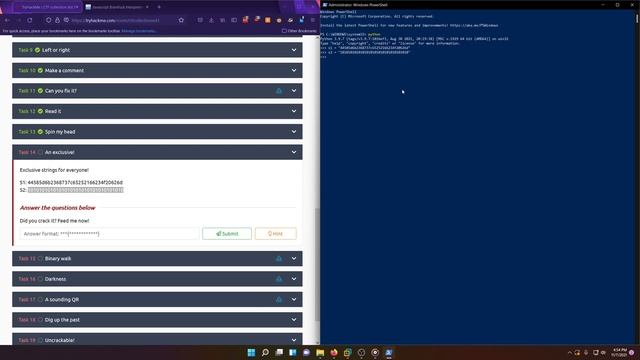
Task: Expand Task 10 Make a comment
Action: click(x=157, y=70)
